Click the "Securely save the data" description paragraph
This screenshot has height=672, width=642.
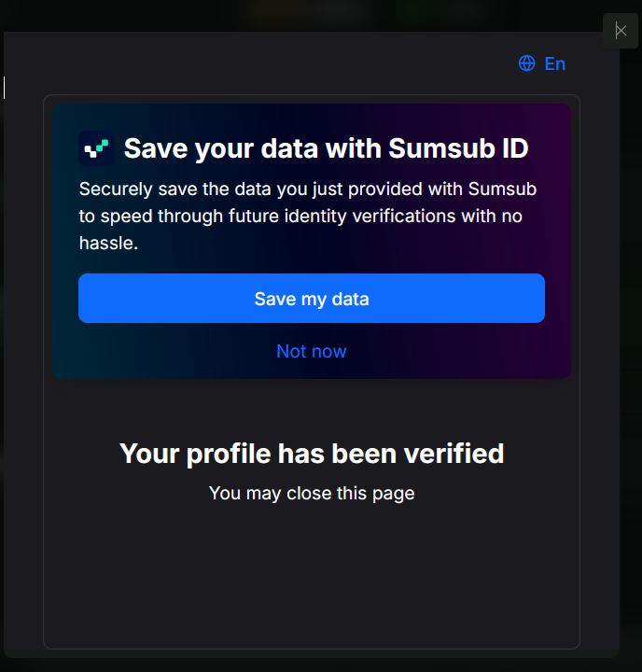(308, 217)
